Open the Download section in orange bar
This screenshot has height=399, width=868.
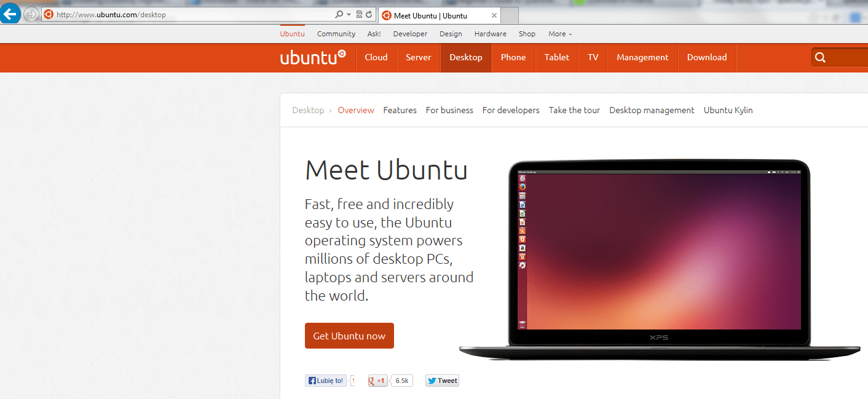point(707,58)
